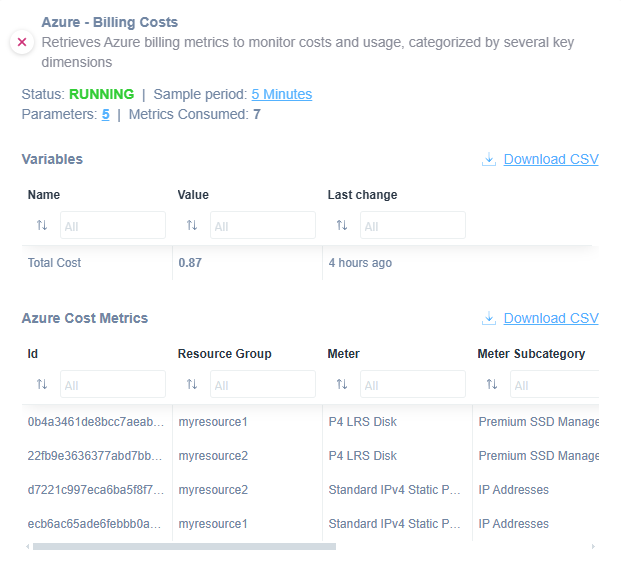The height and width of the screenshot is (567, 621).
Task: Focus the Resource Group filter field
Action: click(263, 384)
